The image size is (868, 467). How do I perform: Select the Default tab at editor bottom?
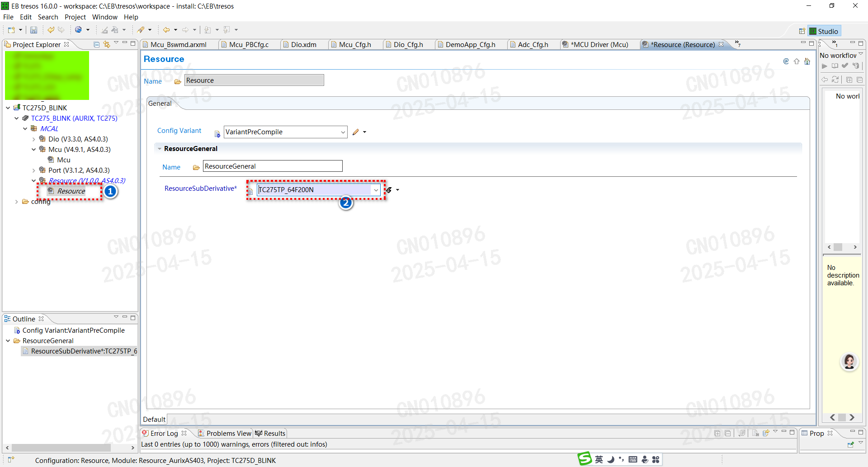154,419
